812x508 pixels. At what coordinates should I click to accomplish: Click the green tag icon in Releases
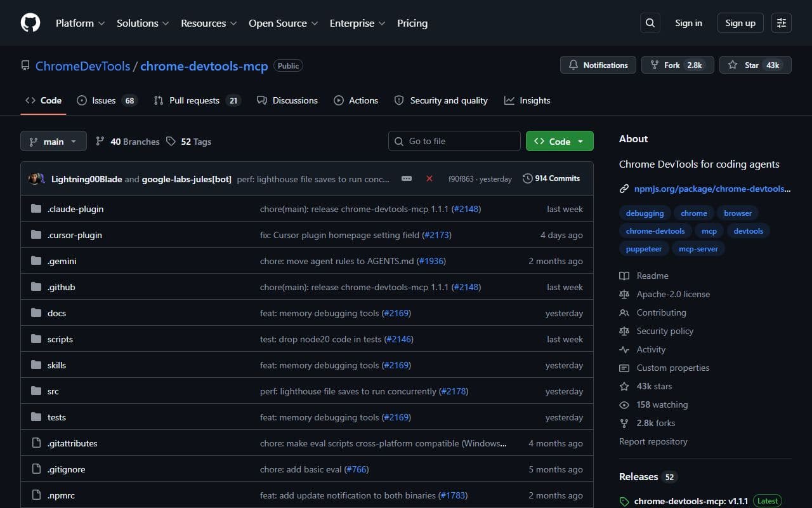[x=624, y=502]
